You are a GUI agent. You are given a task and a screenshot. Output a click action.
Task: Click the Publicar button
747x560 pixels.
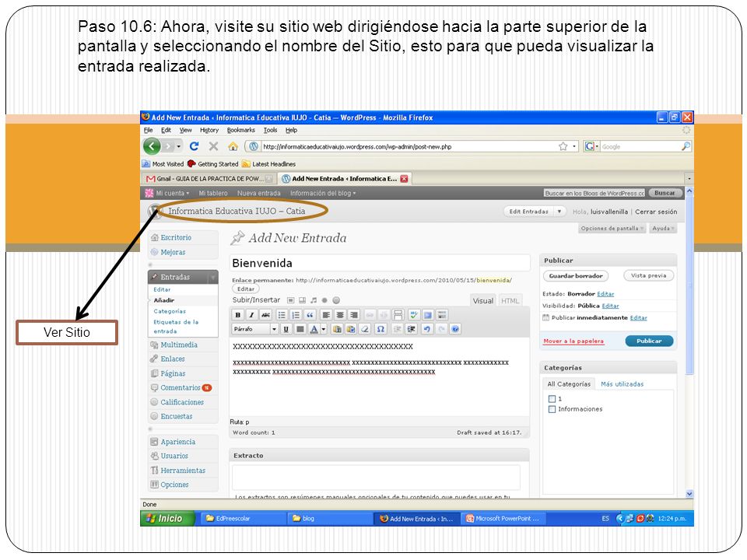(x=649, y=341)
